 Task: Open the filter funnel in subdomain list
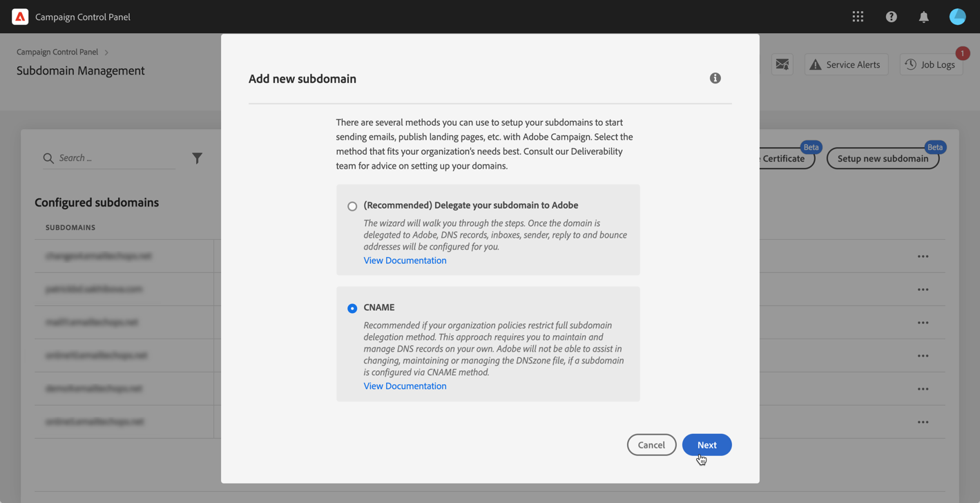pos(198,158)
